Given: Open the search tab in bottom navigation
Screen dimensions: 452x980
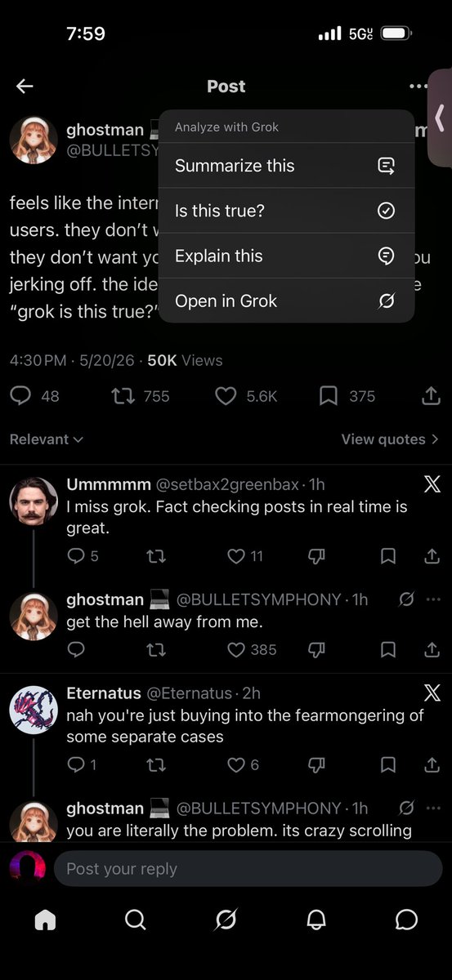Looking at the screenshot, I should pos(135,920).
